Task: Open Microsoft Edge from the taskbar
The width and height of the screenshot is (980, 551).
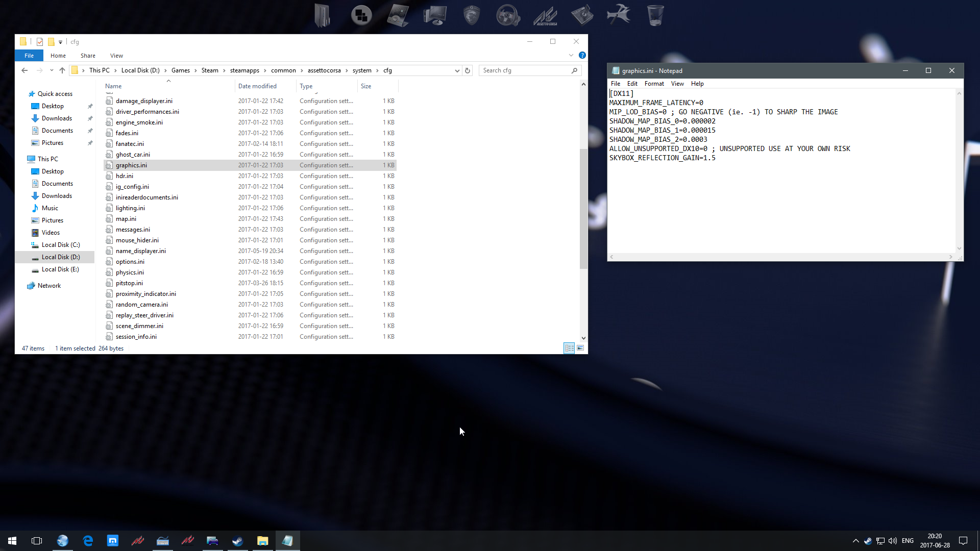Action: coord(88,541)
